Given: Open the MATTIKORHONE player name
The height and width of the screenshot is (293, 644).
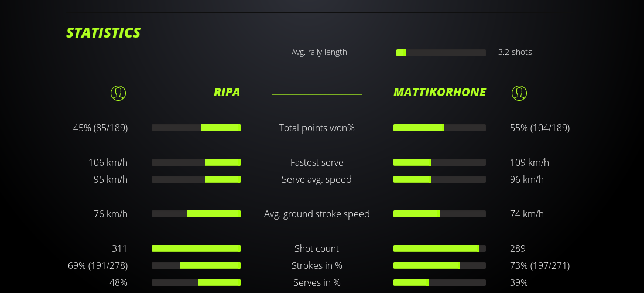Looking at the screenshot, I should pyautogui.click(x=440, y=93).
